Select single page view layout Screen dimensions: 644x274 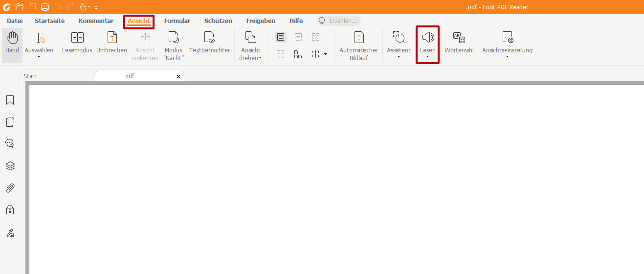coord(281,37)
